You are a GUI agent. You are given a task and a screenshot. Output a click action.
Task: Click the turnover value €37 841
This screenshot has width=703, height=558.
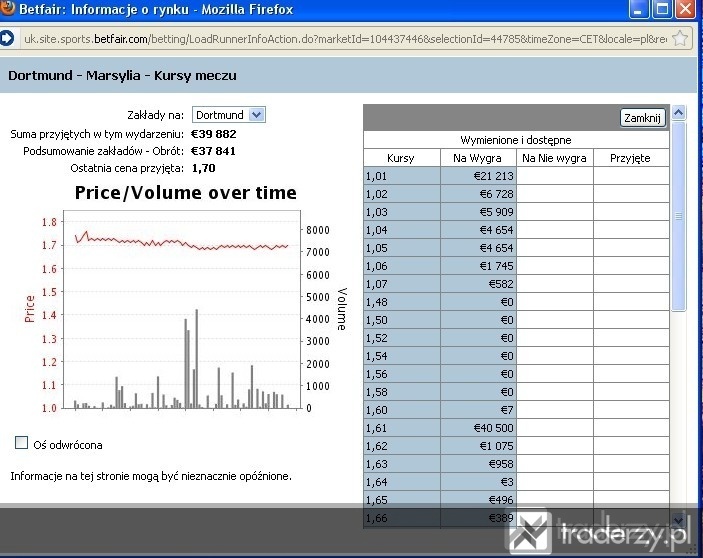(213, 151)
